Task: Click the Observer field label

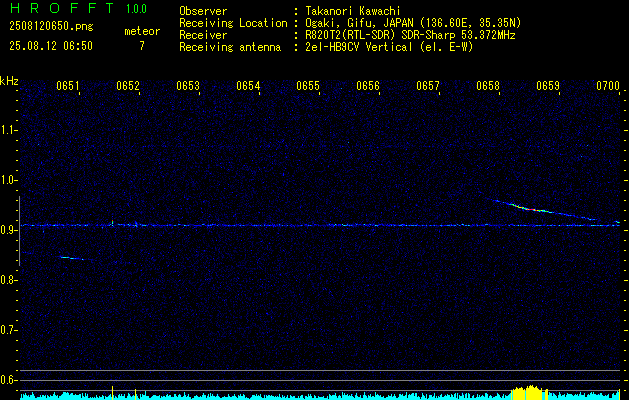Action: [x=203, y=11]
